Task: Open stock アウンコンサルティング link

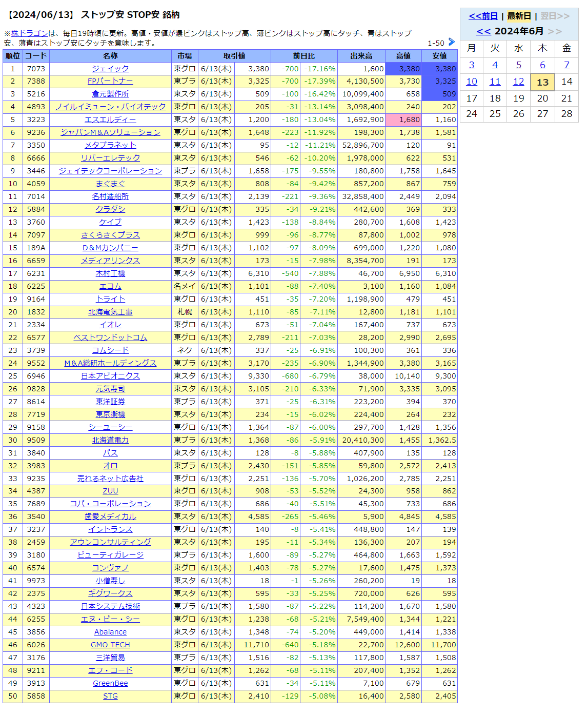Action: 110,543
